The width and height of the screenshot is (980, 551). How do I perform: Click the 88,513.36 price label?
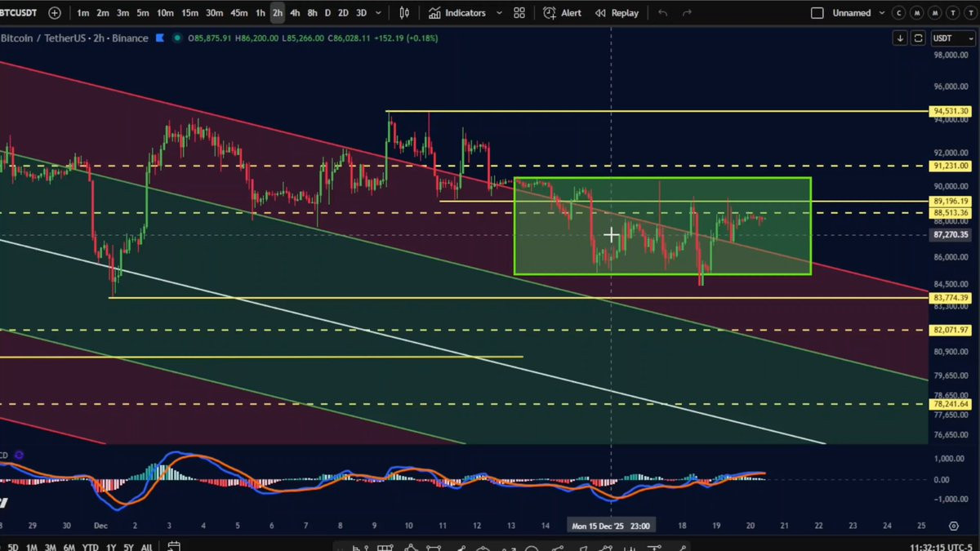coord(952,213)
